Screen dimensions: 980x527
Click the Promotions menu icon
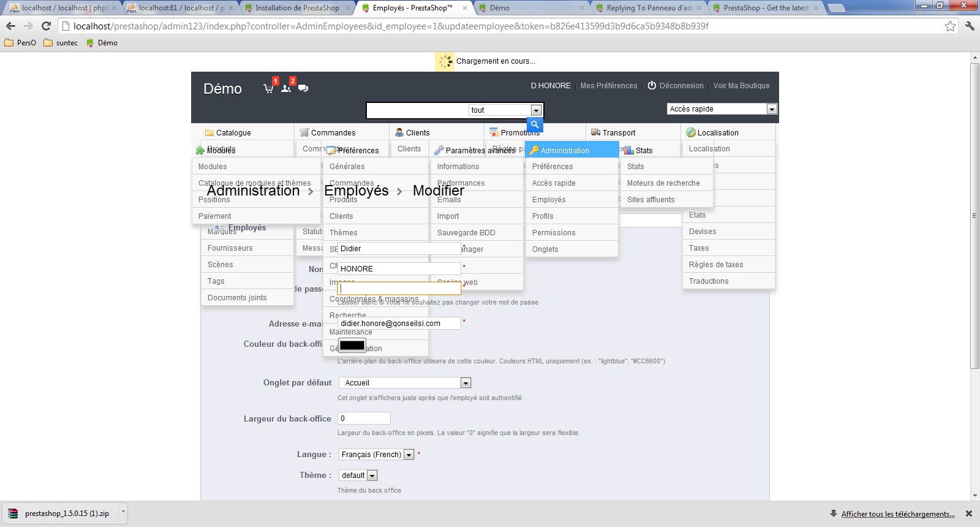coord(494,132)
